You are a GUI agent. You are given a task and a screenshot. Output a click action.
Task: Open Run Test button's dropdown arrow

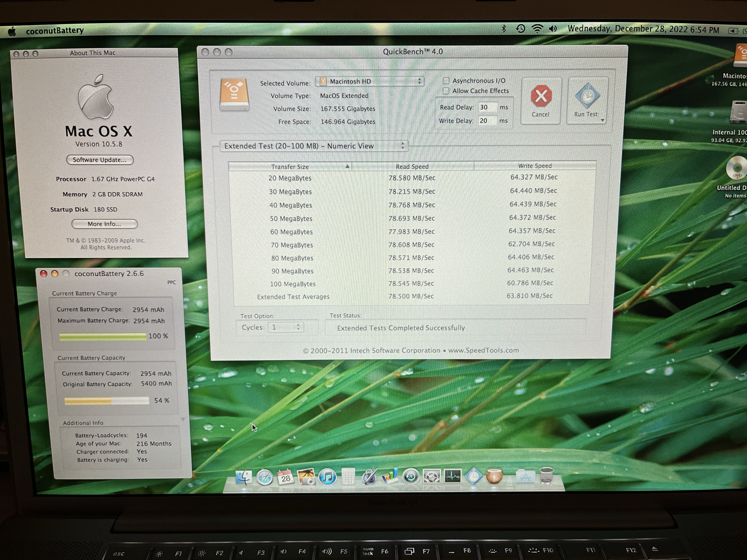(602, 120)
